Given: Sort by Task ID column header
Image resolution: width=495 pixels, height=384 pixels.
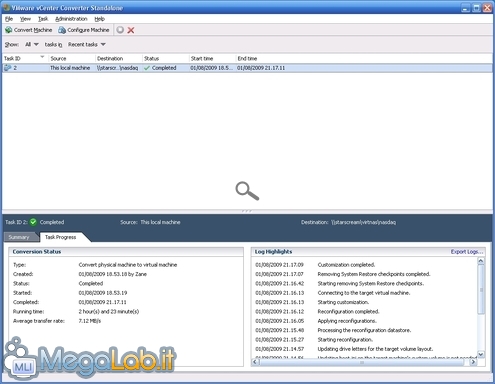Looking at the screenshot, I should [x=24, y=58].
